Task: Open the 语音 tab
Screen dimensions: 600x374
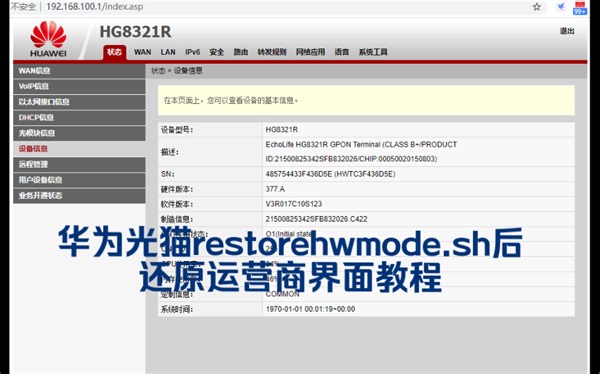Action: tap(342, 52)
